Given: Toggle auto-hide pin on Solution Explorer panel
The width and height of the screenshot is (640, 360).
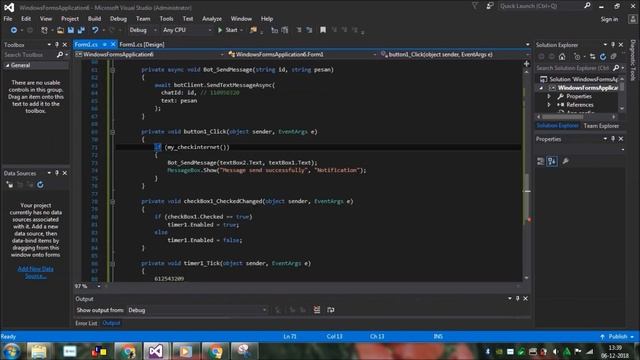Looking at the screenshot, I should [x=613, y=44].
